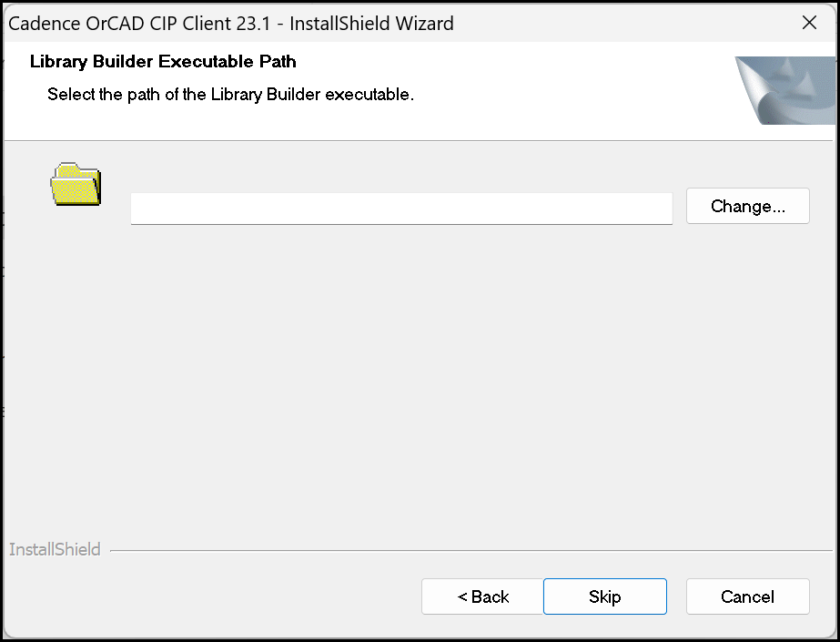Select the InstallShield branding text

[x=55, y=549]
